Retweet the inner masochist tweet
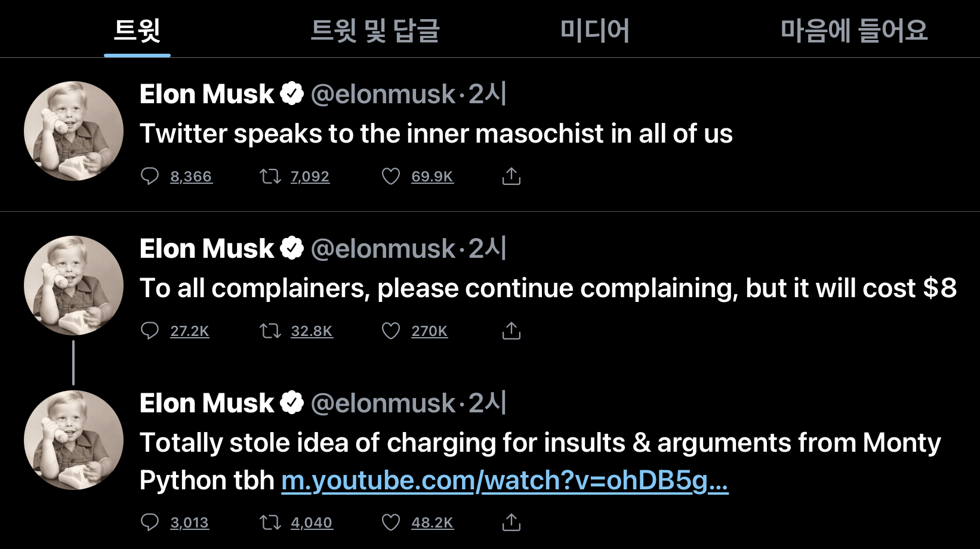 (270, 176)
